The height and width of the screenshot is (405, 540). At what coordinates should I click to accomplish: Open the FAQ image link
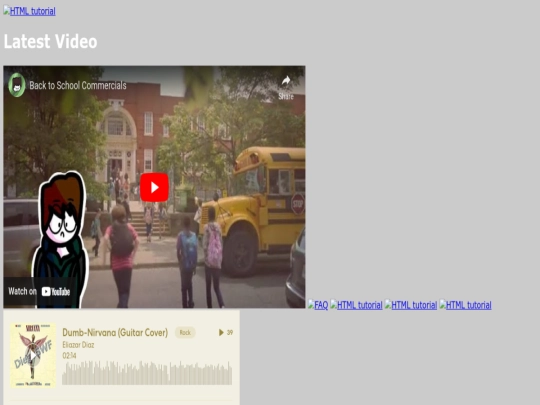pyautogui.click(x=318, y=305)
